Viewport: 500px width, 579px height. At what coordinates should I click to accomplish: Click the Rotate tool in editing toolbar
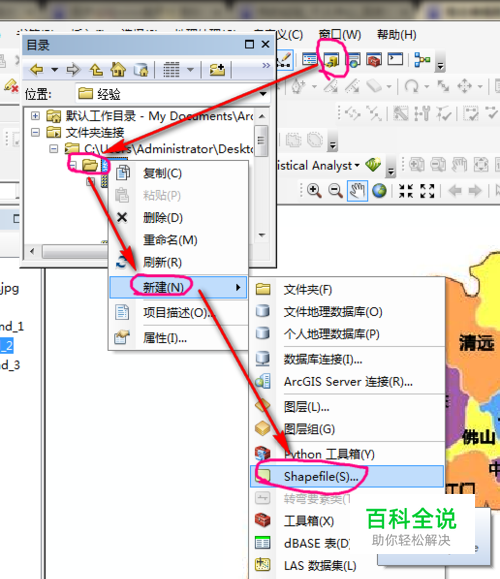pos(411,86)
